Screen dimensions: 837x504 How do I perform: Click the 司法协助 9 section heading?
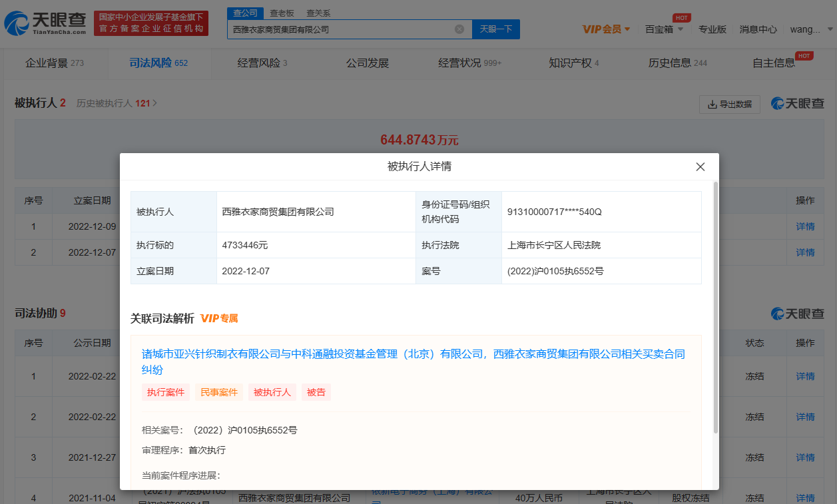point(40,313)
